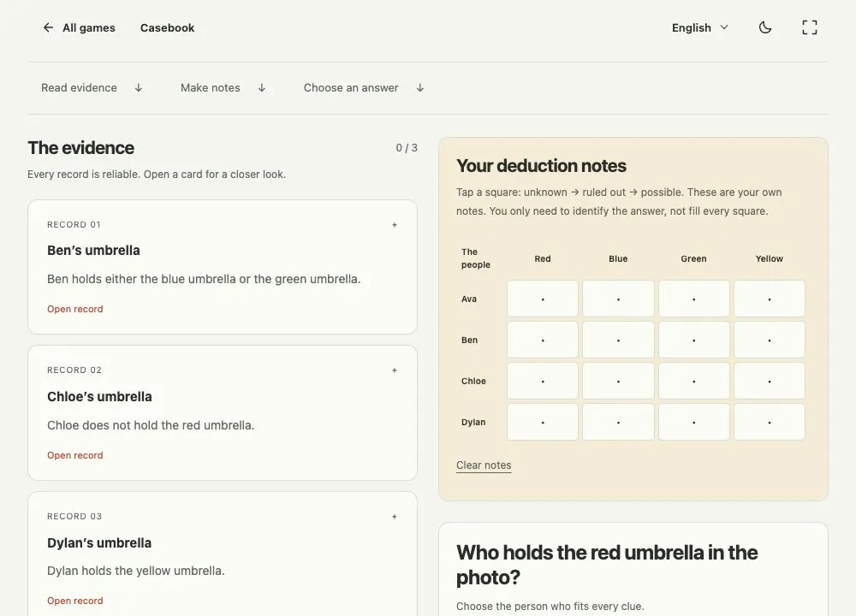Click the Dylan's umbrella card title
Screen dimensions: 856x616
99,543
